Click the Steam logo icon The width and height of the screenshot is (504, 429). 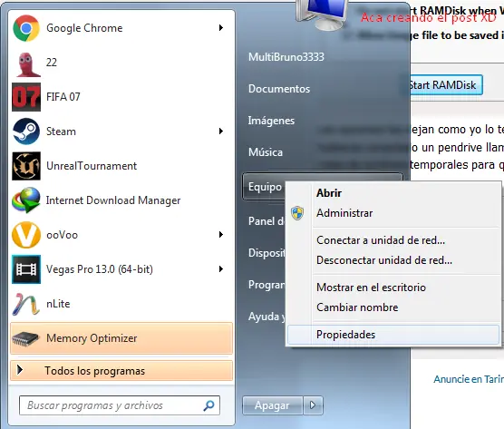pyautogui.click(x=26, y=132)
